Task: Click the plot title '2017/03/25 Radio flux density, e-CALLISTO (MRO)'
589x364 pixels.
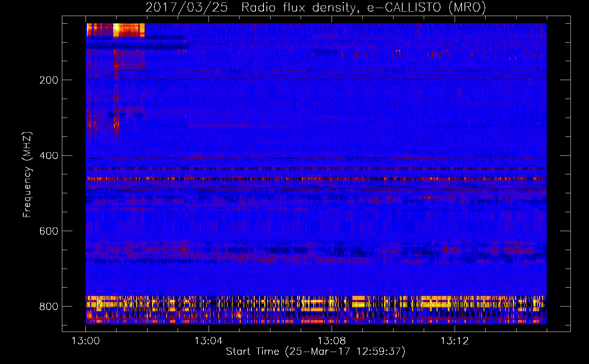Action: (316, 7)
